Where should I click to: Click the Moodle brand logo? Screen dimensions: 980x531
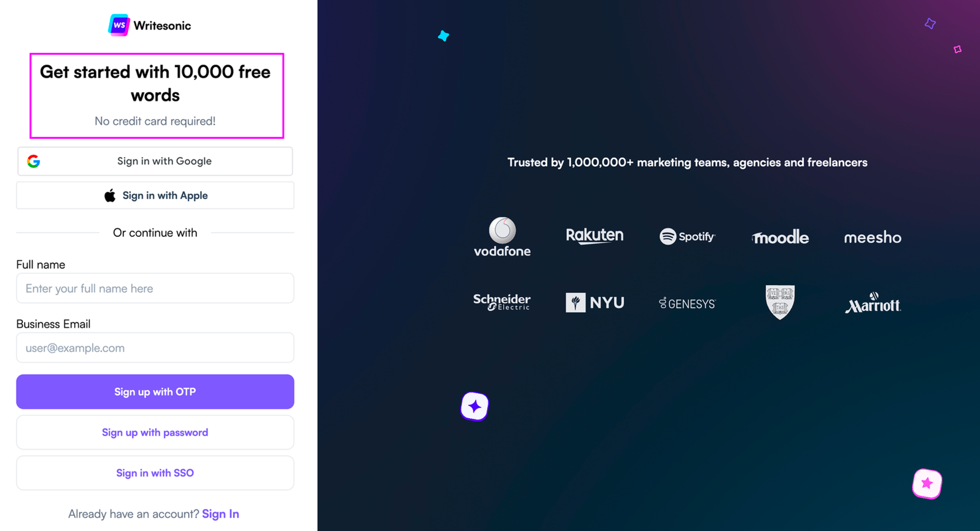coord(780,237)
